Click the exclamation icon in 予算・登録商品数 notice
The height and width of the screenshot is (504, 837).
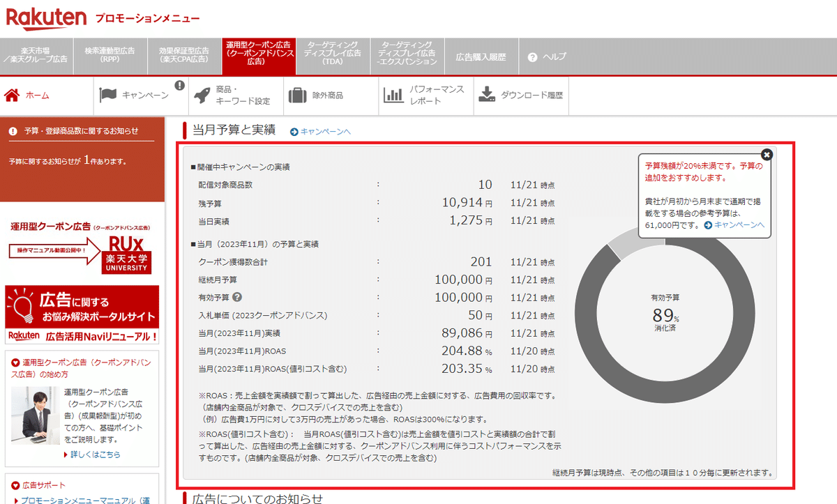(13, 131)
